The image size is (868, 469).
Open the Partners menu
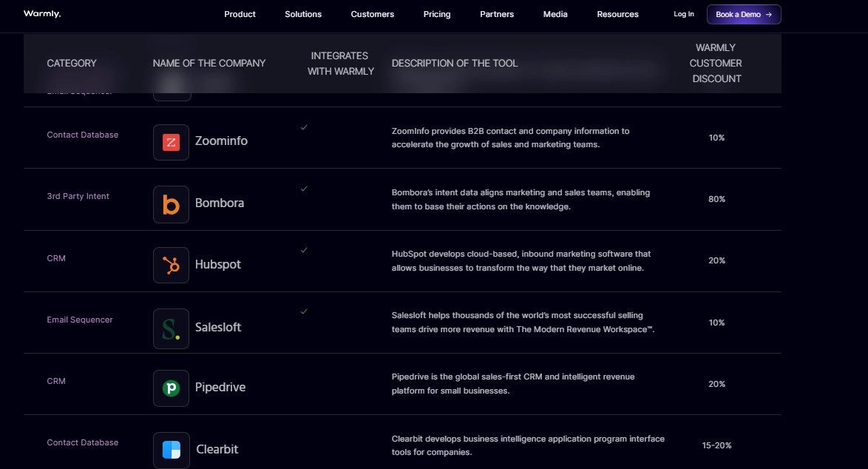click(497, 14)
